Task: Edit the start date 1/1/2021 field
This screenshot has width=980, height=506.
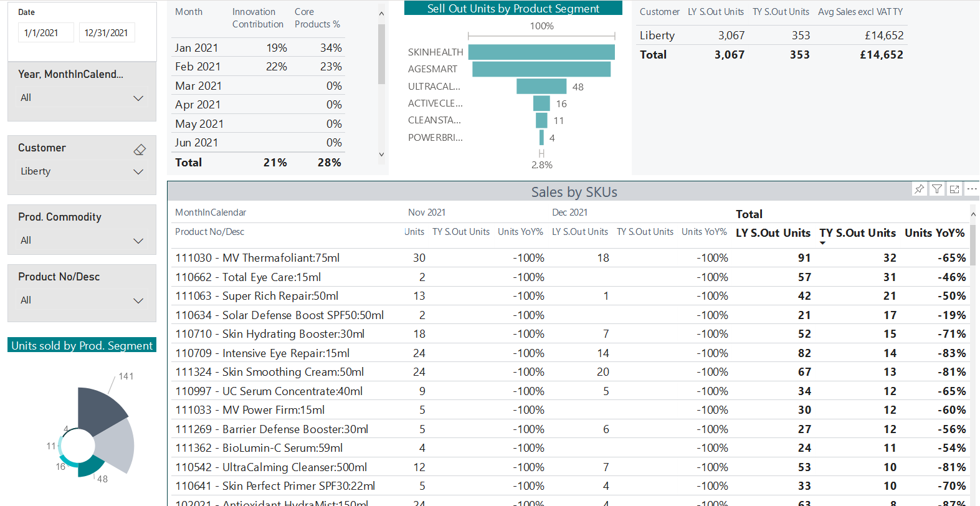Action: click(46, 33)
